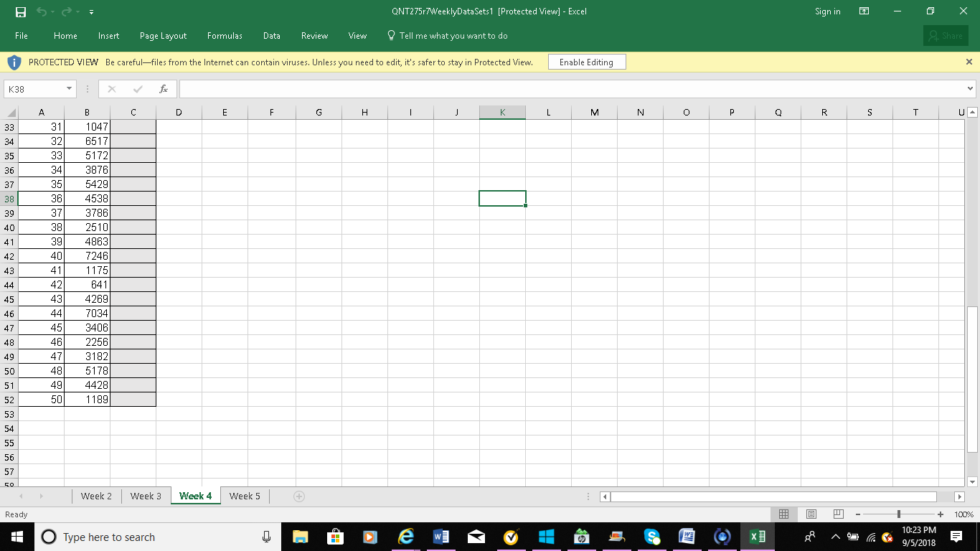This screenshot has width=980, height=551.
Task: Open the Page Layout ribbon tab
Action: click(163, 36)
